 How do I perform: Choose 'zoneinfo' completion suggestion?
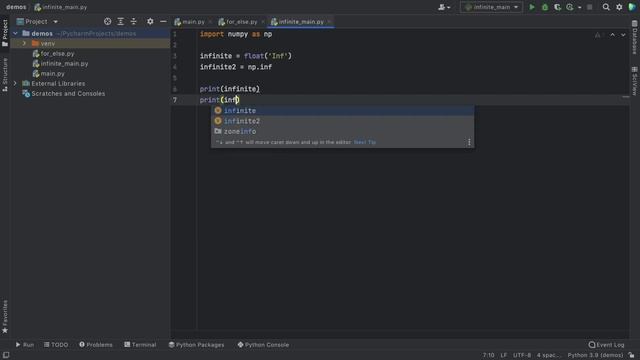tap(342, 131)
